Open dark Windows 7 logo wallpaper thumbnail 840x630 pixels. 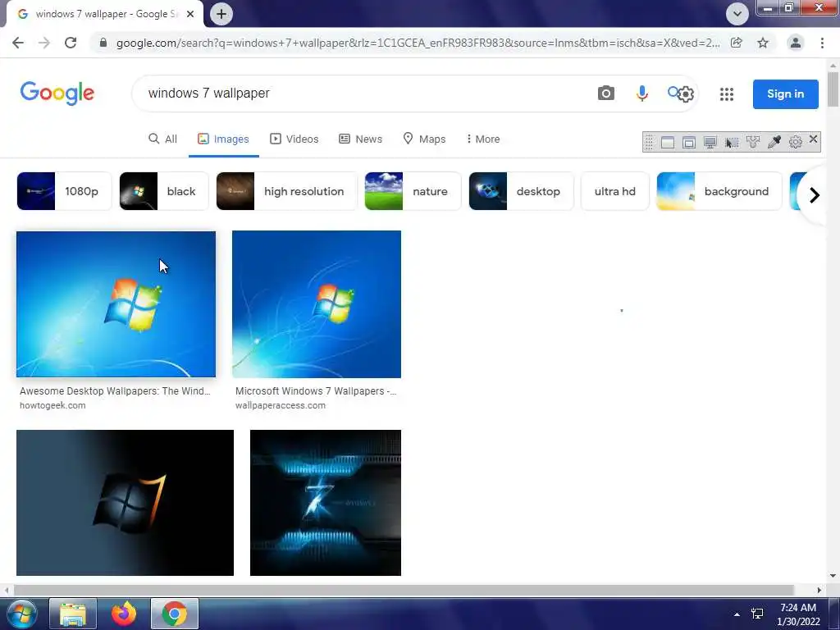pyautogui.click(x=125, y=503)
